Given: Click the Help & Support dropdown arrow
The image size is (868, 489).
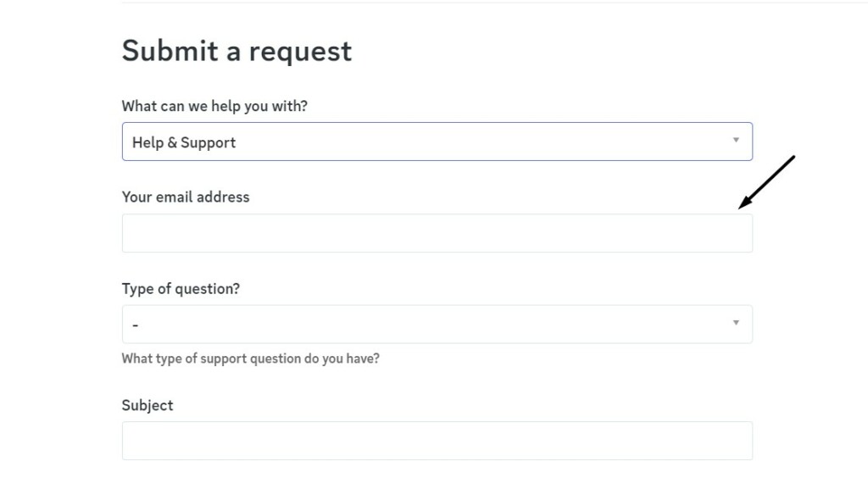Looking at the screenshot, I should click(x=736, y=141).
